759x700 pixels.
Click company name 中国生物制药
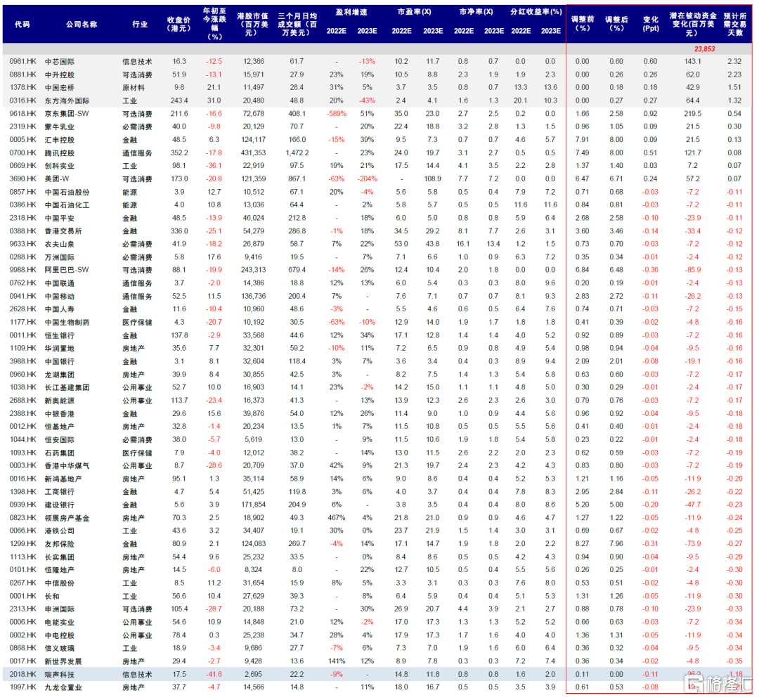point(67,323)
